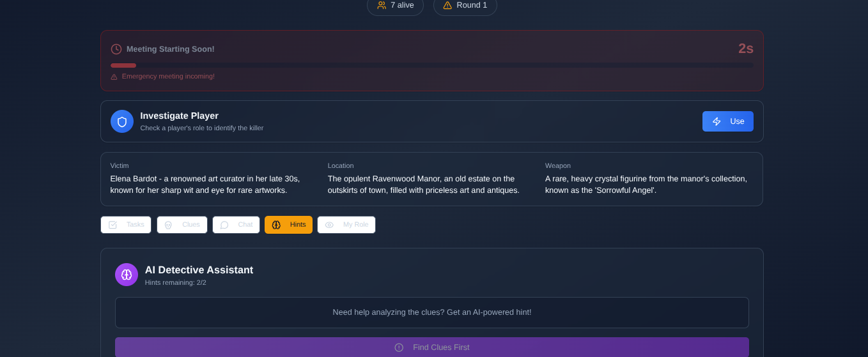The height and width of the screenshot is (357, 868).
Task: Click the Round 1 badge
Action: tap(465, 6)
